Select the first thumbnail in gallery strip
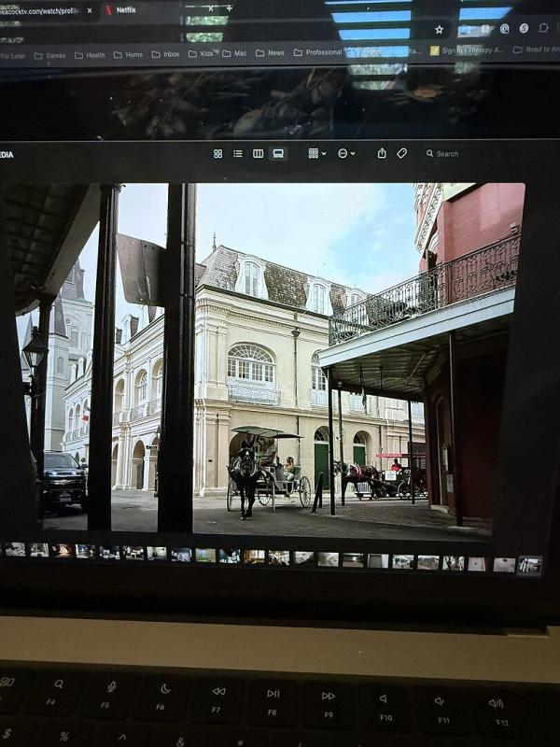The height and width of the screenshot is (747, 560). coord(15,550)
